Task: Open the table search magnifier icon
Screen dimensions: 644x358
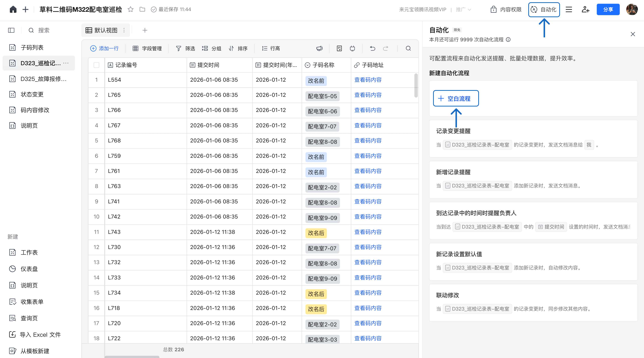Action: coord(408,48)
